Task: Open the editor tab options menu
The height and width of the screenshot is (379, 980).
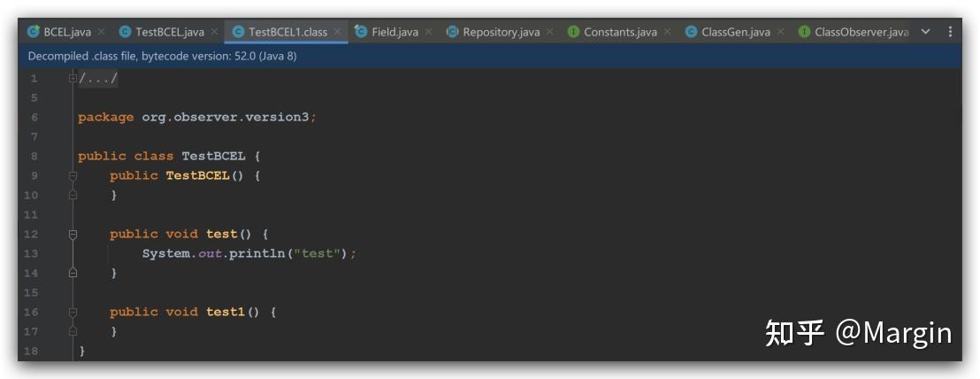Action: (x=951, y=32)
